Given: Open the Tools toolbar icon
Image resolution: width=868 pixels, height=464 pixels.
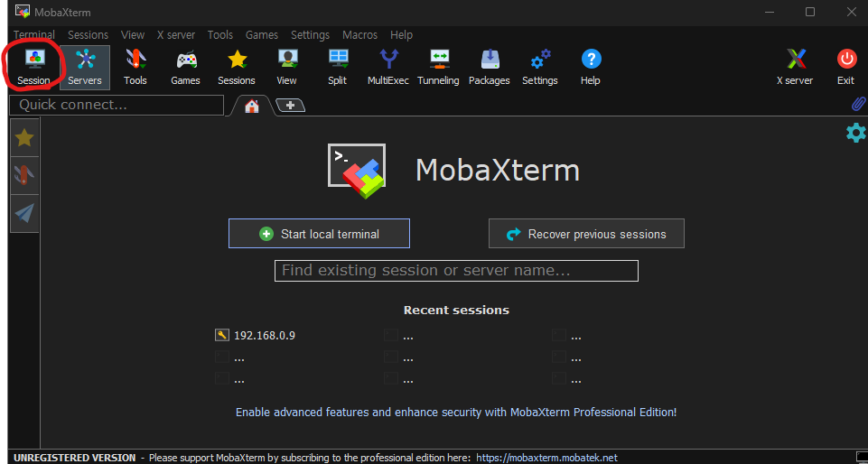Looking at the screenshot, I should 135,68.
